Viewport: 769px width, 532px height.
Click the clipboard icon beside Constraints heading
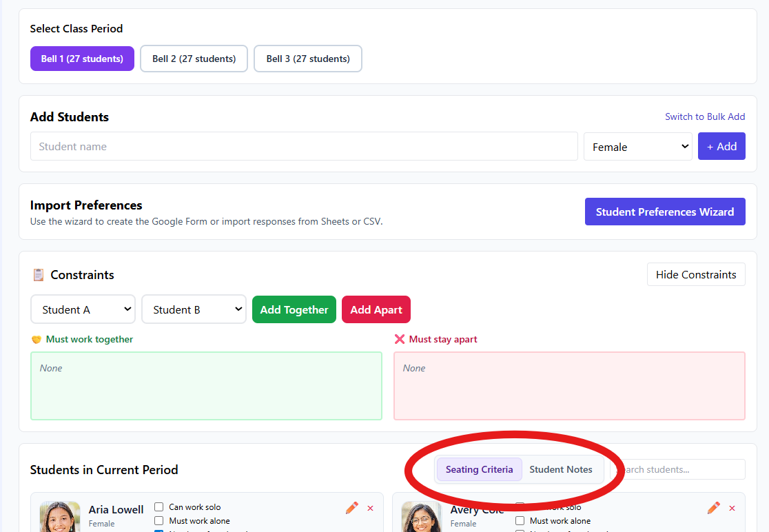(39, 275)
